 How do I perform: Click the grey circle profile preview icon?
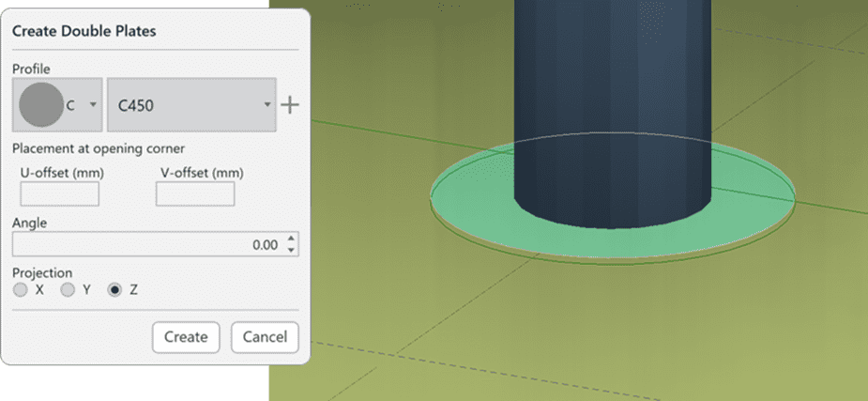pyautogui.click(x=41, y=104)
